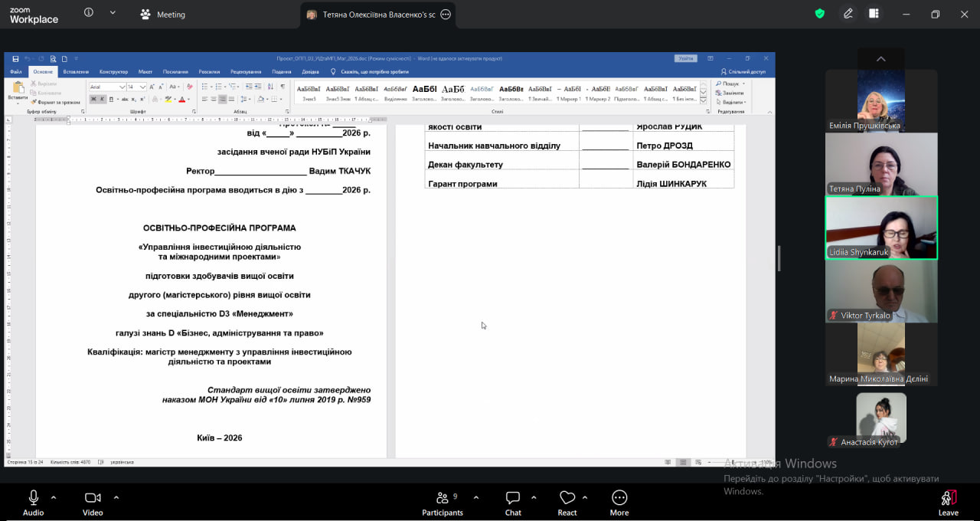Click the More options icon in toolbar

(x=619, y=502)
